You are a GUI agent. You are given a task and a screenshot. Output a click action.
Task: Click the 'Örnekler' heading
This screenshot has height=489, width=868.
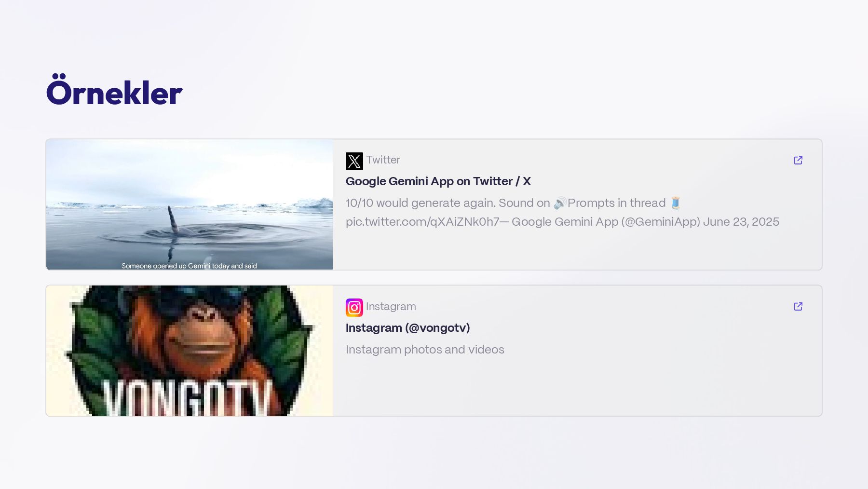point(114,90)
